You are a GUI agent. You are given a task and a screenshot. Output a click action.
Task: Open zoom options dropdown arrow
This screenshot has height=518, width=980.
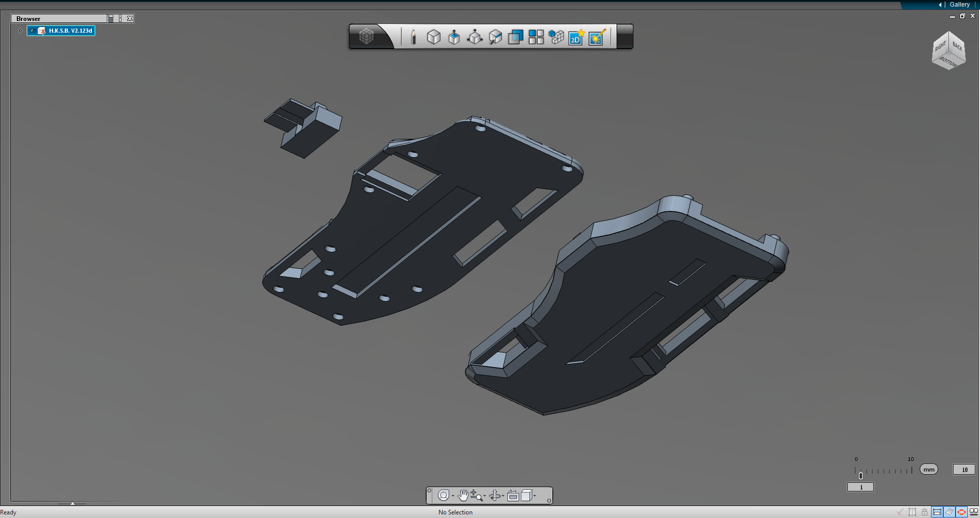tap(484, 496)
